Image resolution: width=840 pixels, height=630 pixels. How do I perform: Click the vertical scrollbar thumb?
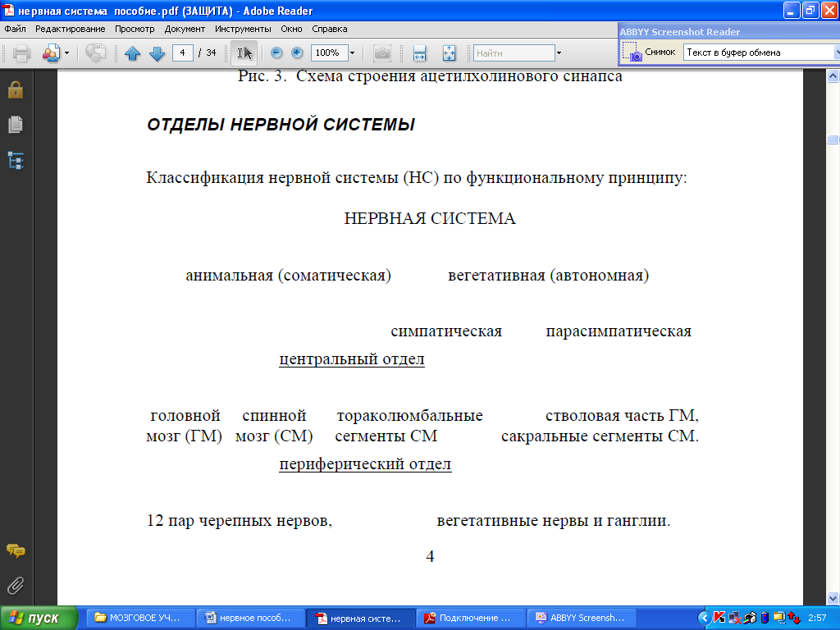coord(833,139)
